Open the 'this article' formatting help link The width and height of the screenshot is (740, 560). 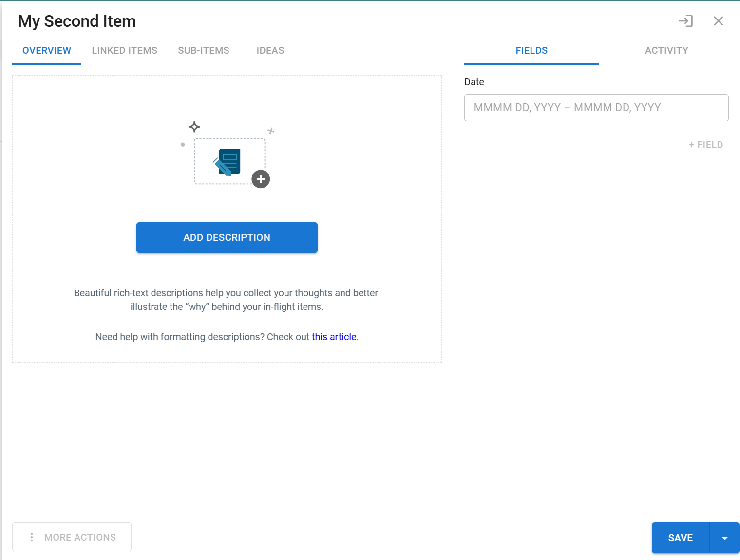coord(334,336)
